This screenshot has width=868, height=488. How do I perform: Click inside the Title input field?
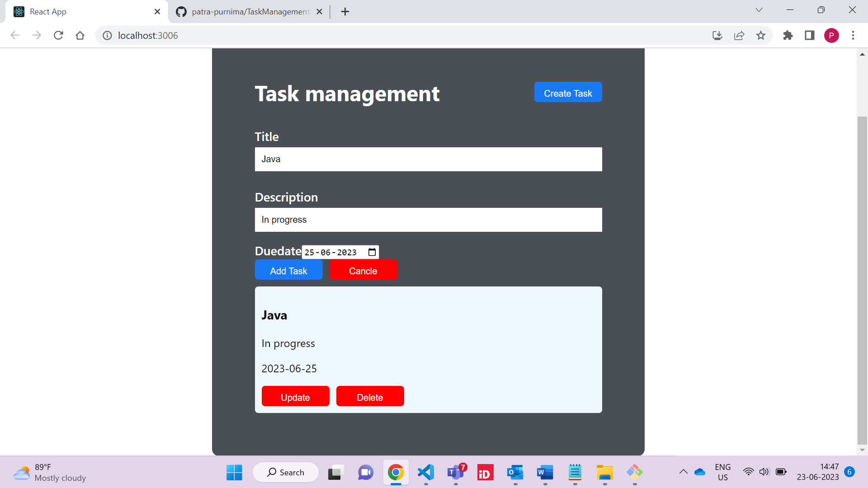[x=428, y=159]
